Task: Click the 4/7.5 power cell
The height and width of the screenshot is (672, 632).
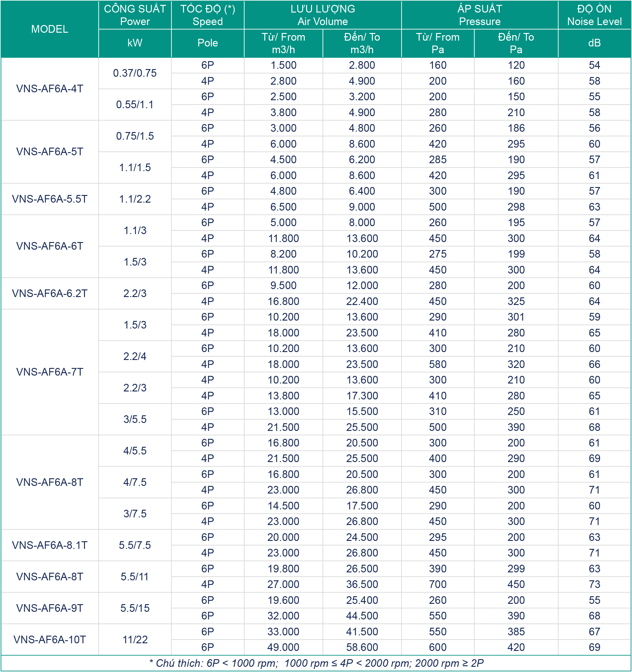Action: coord(135,482)
